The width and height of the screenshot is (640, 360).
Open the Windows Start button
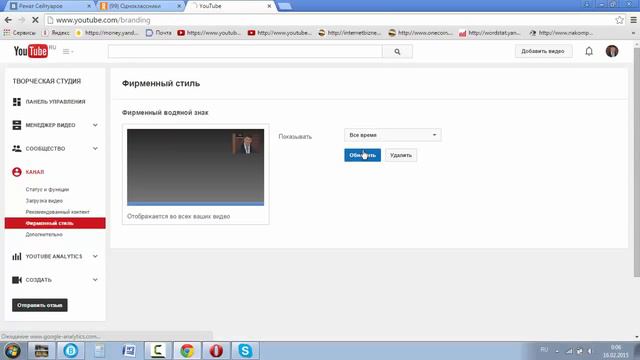[12, 351]
